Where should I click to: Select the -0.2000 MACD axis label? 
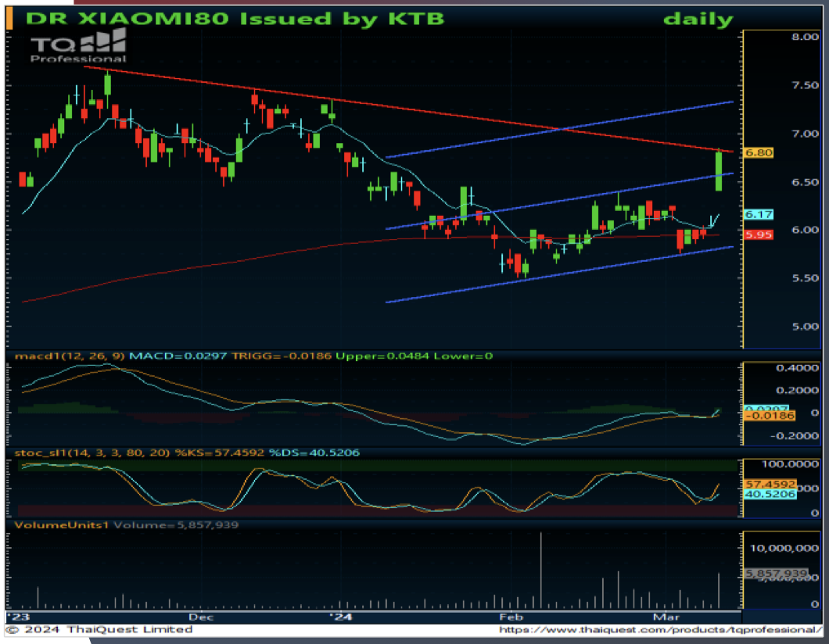(x=795, y=436)
